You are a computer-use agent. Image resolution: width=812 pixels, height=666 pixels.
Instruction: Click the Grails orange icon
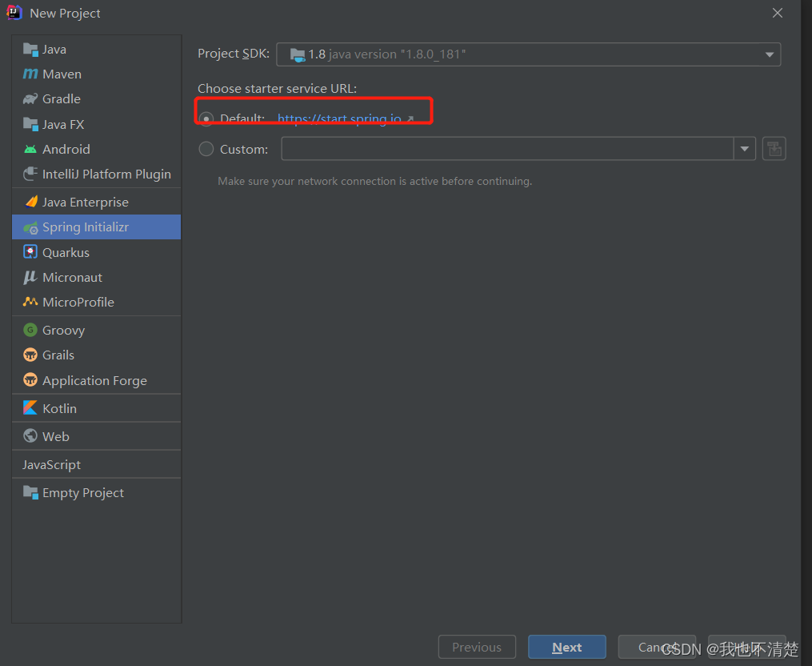(x=30, y=355)
